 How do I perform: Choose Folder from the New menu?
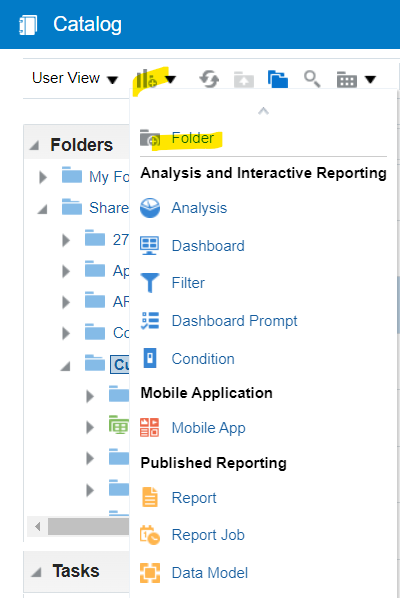coord(193,138)
